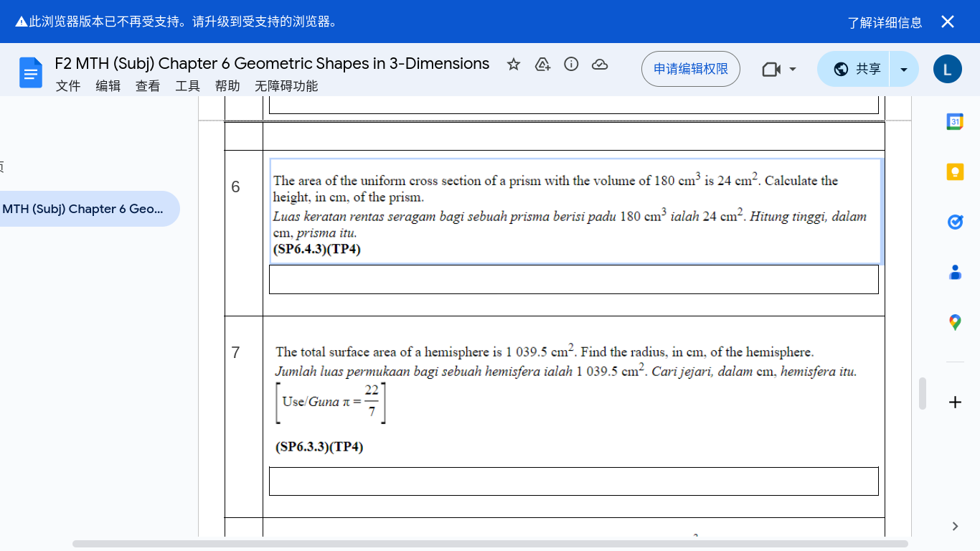The width and height of the screenshot is (980, 551).
Task: Start a video meeting camera icon
Action: point(771,69)
